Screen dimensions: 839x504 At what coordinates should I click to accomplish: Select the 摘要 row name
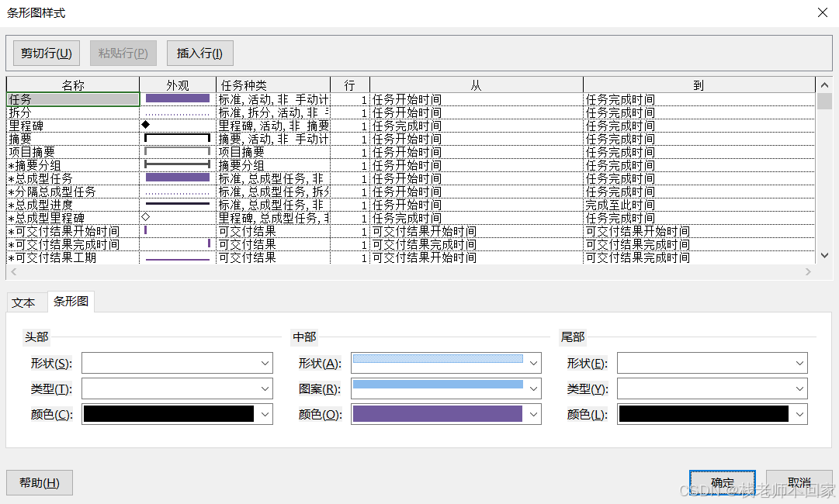point(73,139)
